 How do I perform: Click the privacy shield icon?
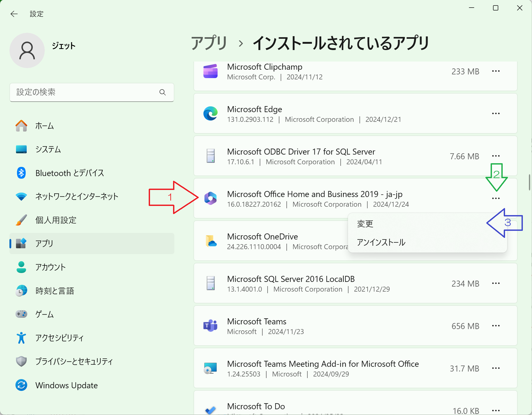tap(21, 362)
